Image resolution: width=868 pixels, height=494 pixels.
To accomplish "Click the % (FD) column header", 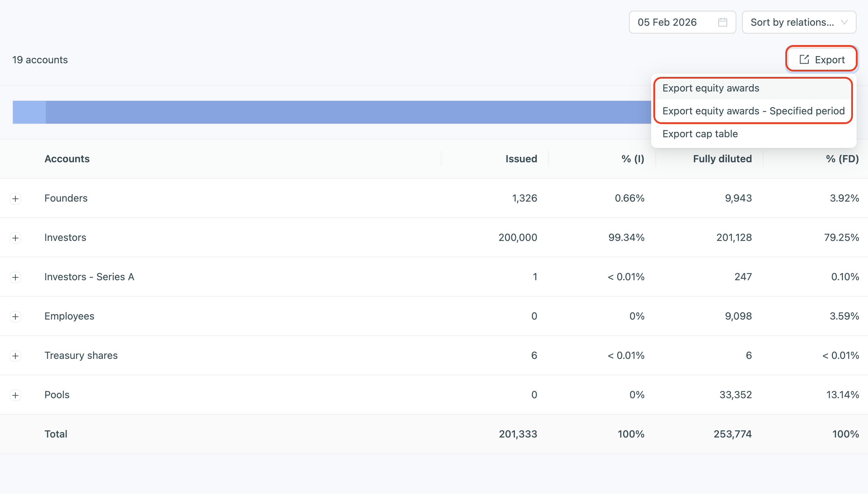I will click(x=842, y=159).
